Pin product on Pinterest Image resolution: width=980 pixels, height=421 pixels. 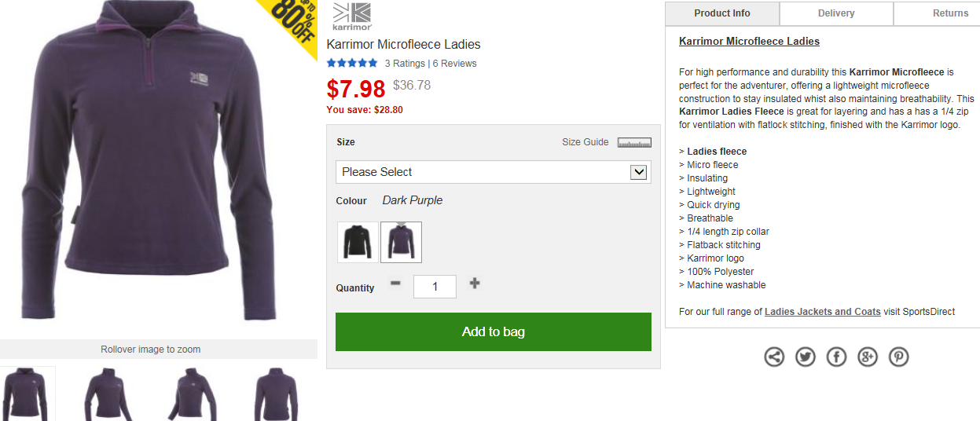click(x=899, y=357)
